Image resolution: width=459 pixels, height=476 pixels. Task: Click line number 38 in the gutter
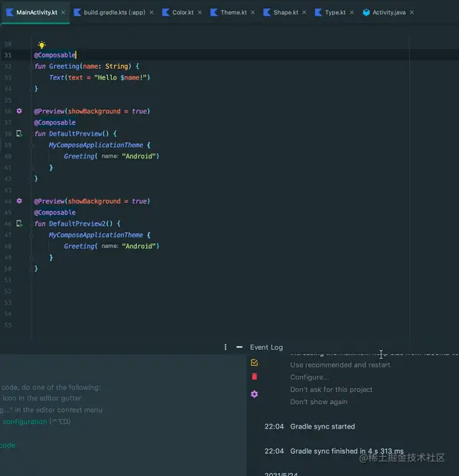point(8,134)
